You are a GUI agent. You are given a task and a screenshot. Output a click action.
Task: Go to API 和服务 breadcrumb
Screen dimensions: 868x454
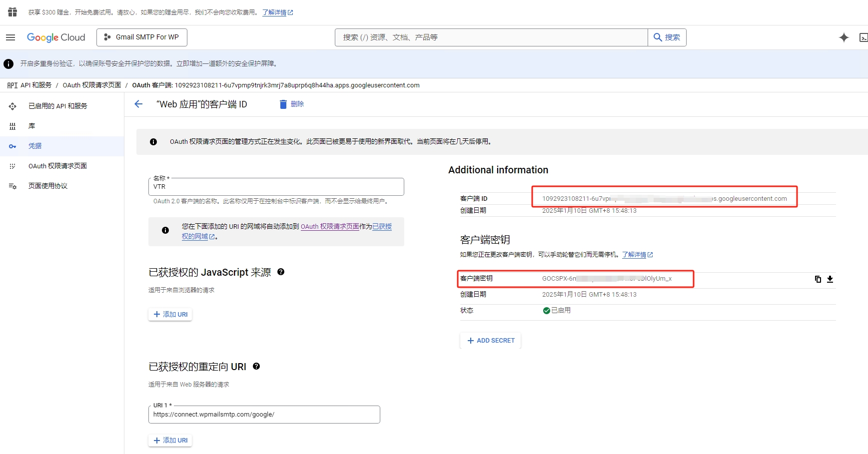coord(36,85)
